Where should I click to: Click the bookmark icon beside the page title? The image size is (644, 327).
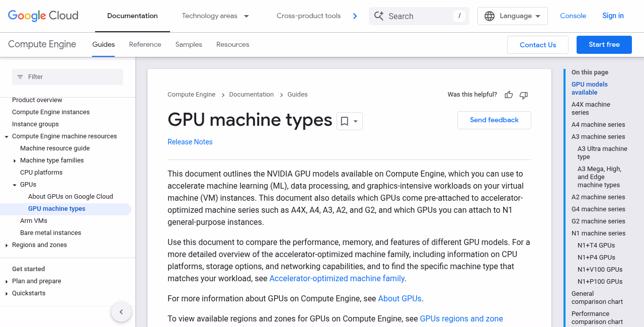pyautogui.click(x=345, y=121)
